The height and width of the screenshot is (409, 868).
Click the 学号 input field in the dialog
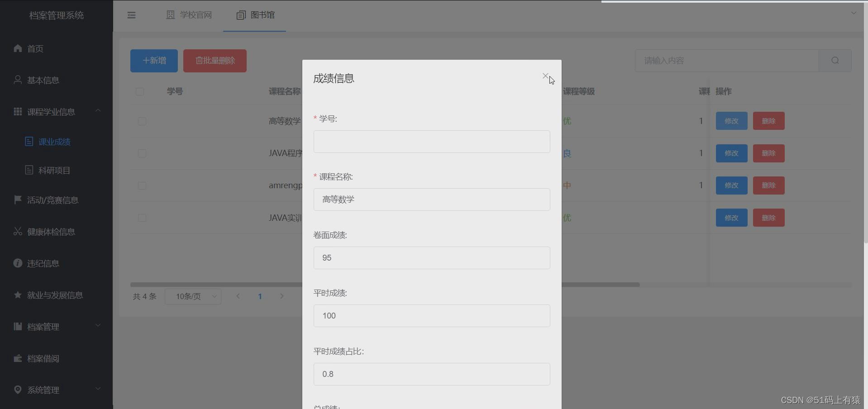pyautogui.click(x=431, y=142)
